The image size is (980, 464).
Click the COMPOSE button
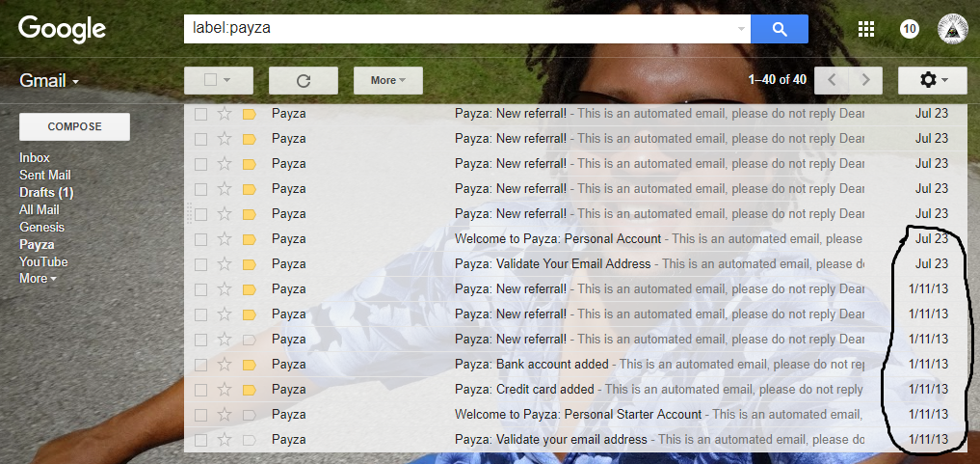74,126
